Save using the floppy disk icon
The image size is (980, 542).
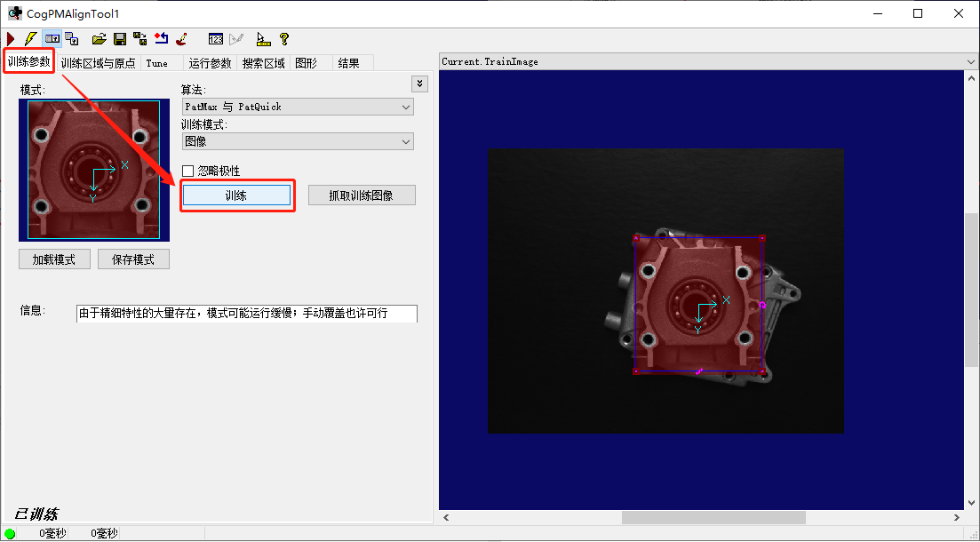pos(120,38)
